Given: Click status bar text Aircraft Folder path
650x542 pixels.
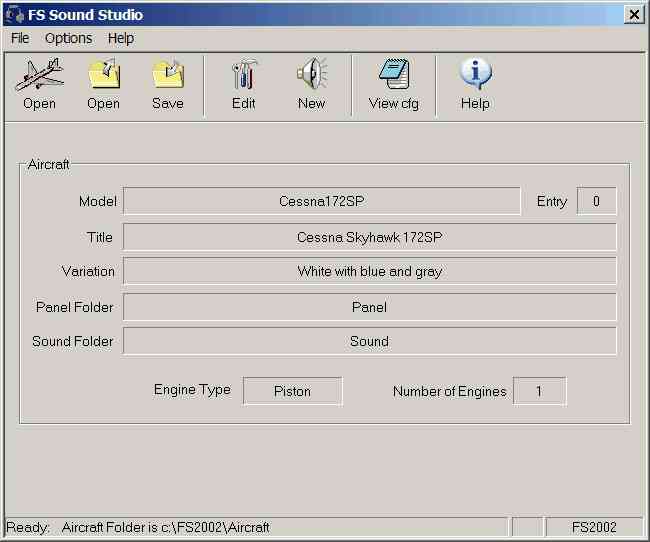Looking at the screenshot, I should 166,527.
